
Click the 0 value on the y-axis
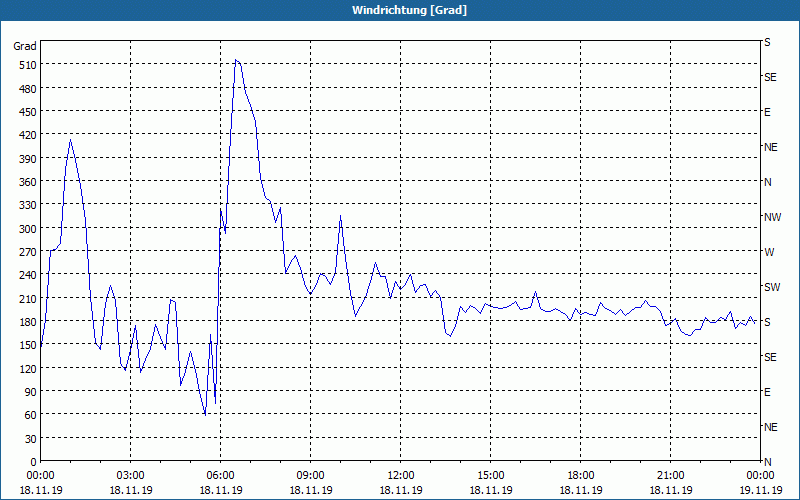pos(32,461)
